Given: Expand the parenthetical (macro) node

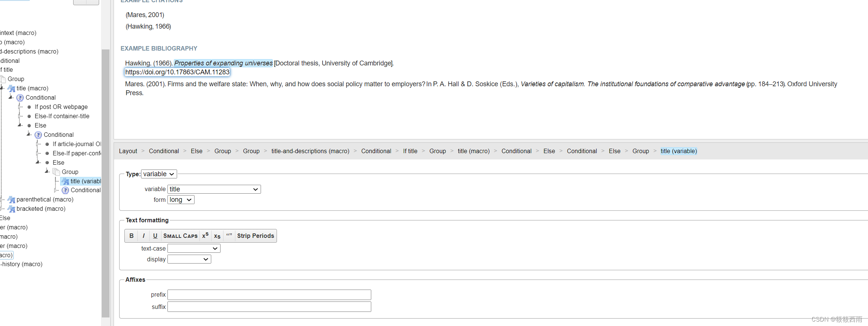Looking at the screenshot, I should coord(2,199).
